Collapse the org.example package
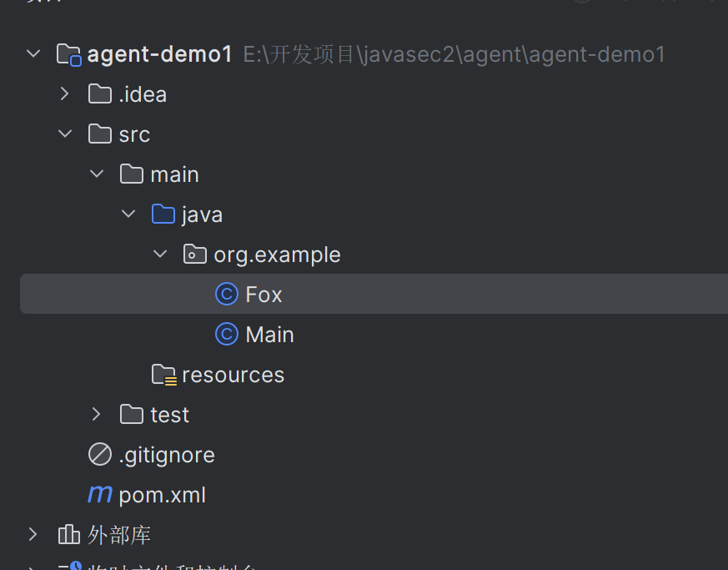 coord(160,255)
